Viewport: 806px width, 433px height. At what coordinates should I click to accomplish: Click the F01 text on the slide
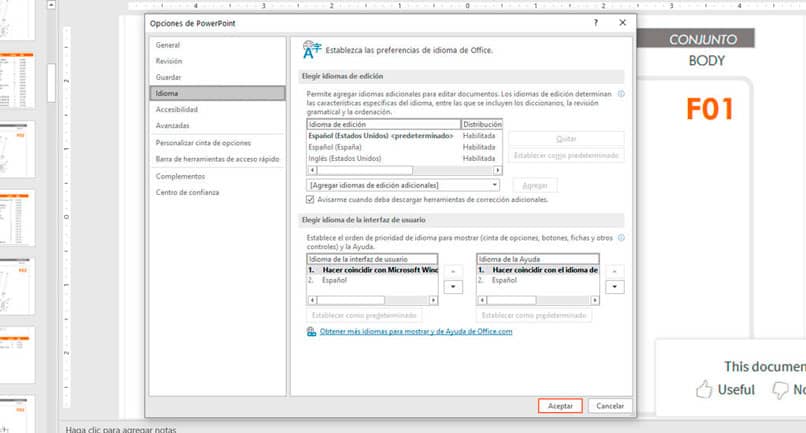coord(709,109)
